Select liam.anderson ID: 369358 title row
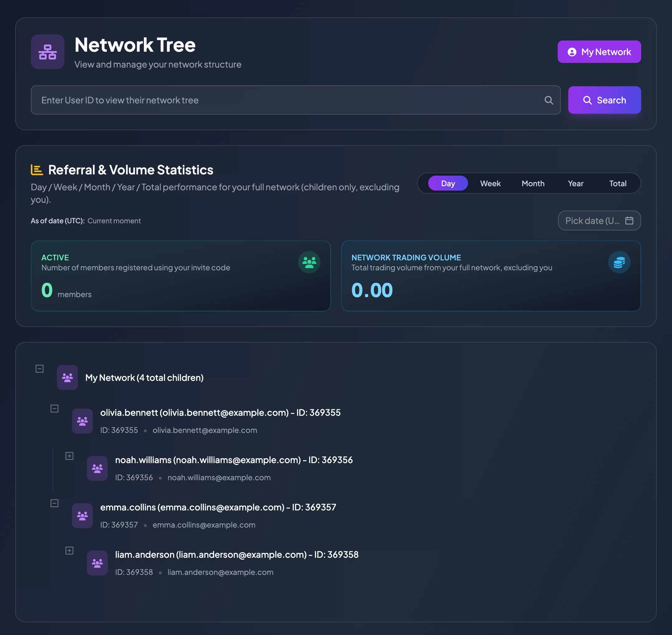This screenshot has height=635, width=672. point(237,555)
